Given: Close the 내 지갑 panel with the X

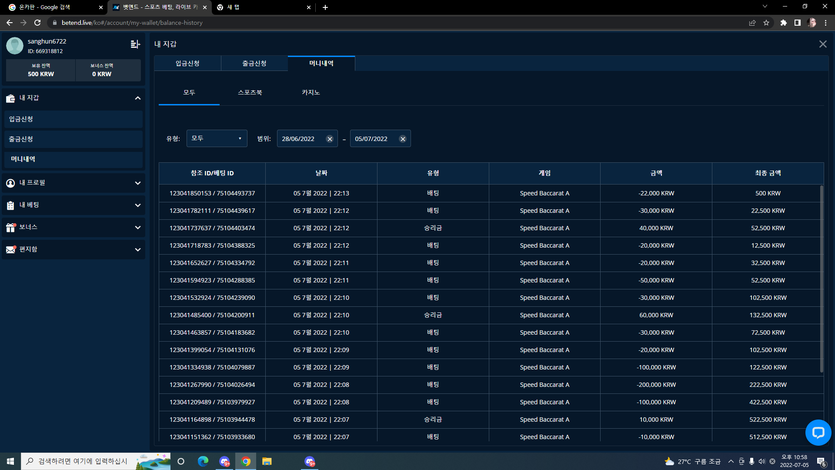Looking at the screenshot, I should tap(823, 44).
